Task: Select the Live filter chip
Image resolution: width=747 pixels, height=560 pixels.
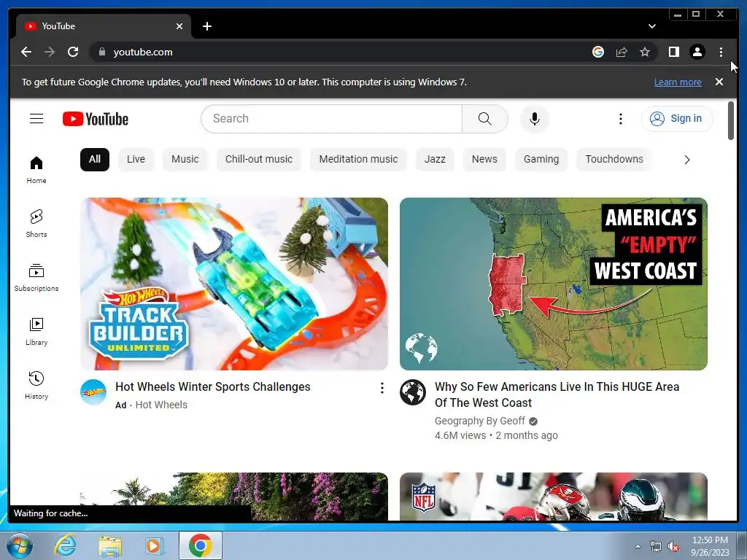Action: click(136, 159)
